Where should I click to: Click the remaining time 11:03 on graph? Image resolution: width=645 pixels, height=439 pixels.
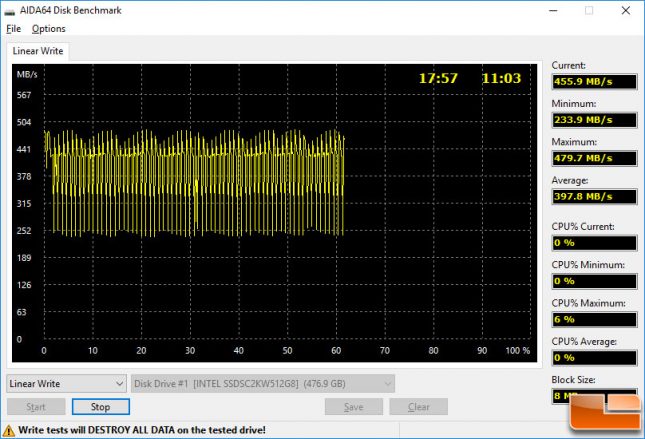pos(501,78)
